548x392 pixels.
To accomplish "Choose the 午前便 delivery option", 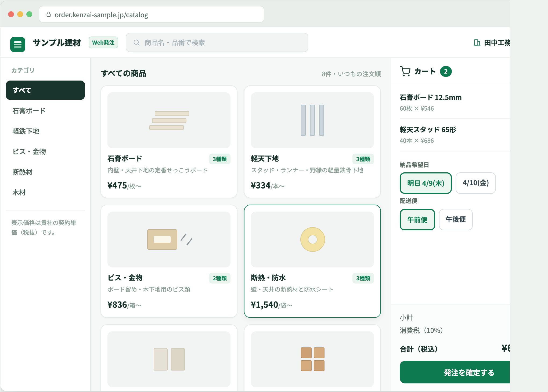I will 417,220.
